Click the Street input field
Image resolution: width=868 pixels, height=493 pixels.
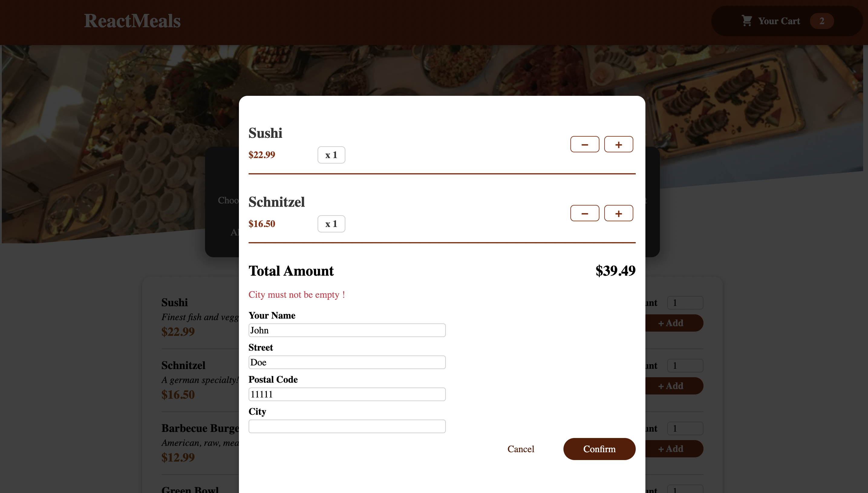[x=347, y=362]
